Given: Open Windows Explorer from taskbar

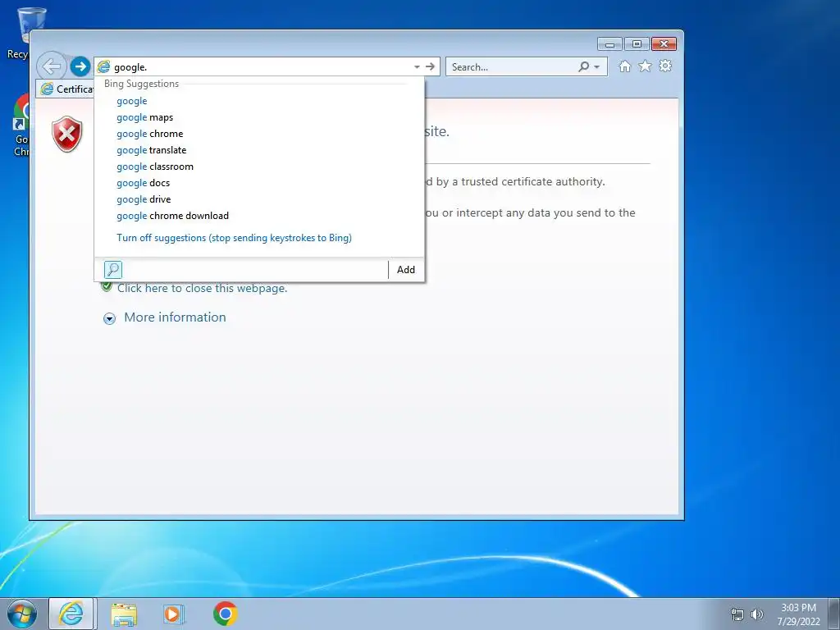Looking at the screenshot, I should [124, 614].
